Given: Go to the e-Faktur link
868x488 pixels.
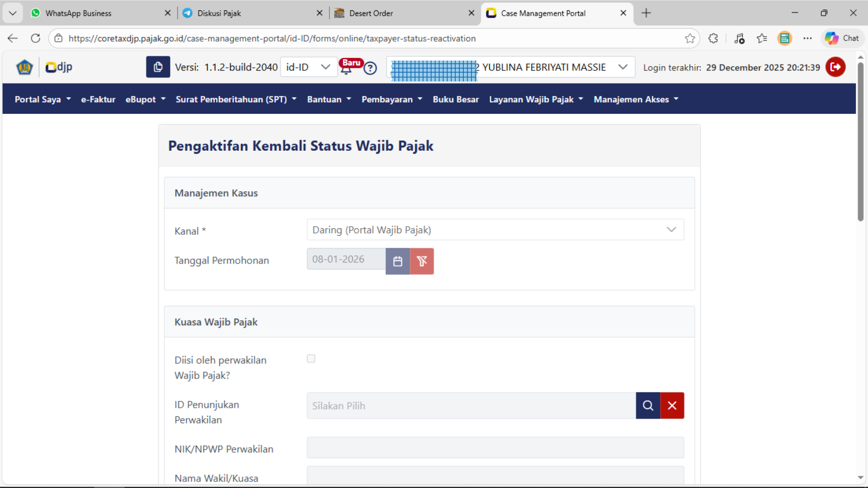Looking at the screenshot, I should [98, 99].
